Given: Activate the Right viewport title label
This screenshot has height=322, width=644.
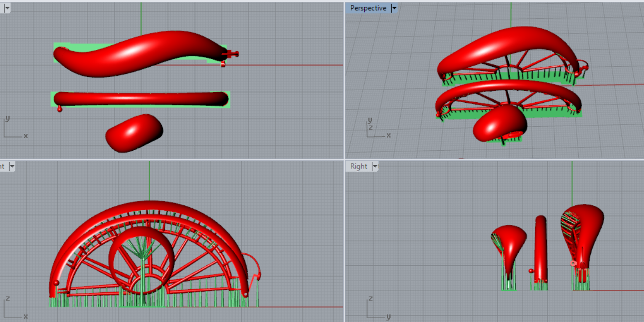Looking at the screenshot, I should tap(358, 167).
